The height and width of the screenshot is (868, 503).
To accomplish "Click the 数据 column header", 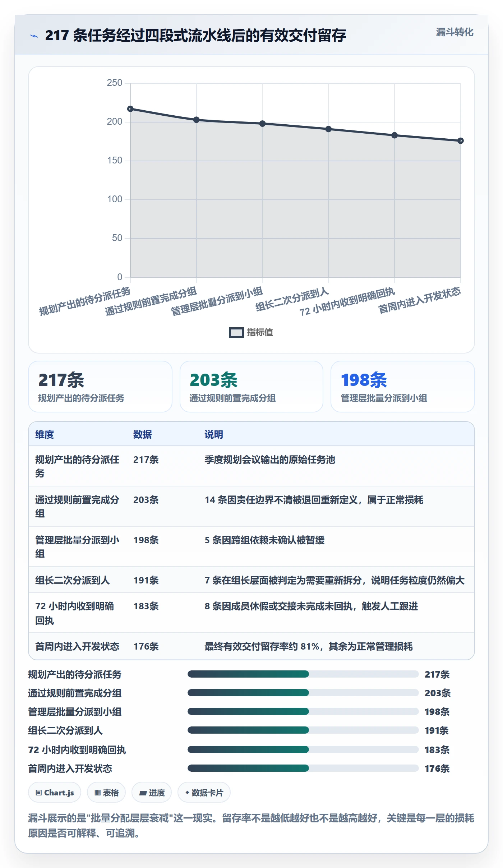I will pyautogui.click(x=142, y=434).
